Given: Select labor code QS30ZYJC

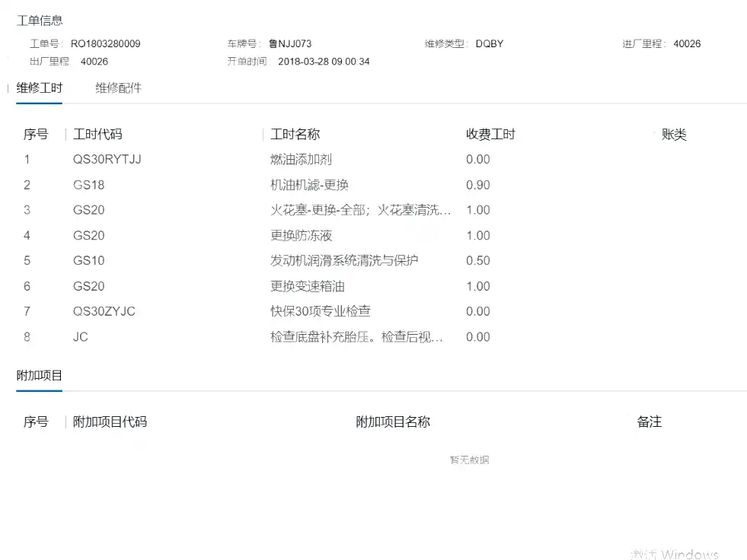Looking at the screenshot, I should pyautogui.click(x=104, y=311).
